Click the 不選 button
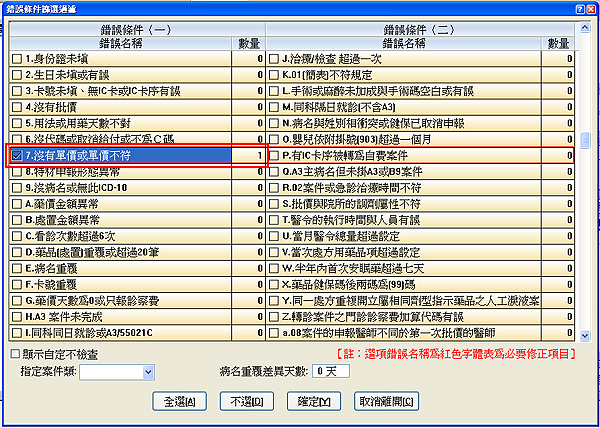 click(245, 401)
